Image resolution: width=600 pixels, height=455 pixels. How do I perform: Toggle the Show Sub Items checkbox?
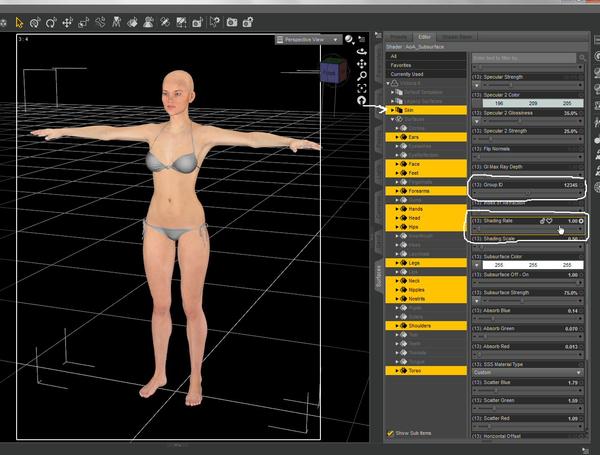(390, 433)
